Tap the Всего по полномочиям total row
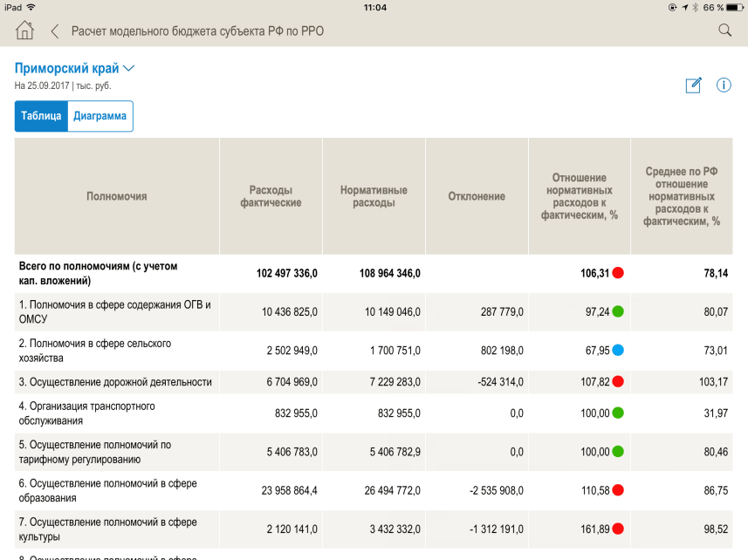This screenshot has height=560, width=748. 104,273
